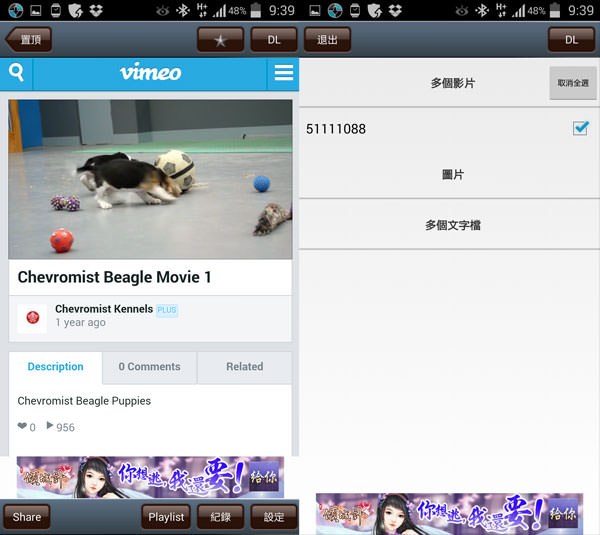
Task: Play the beagle puppies video thumbnail
Action: pos(150,180)
